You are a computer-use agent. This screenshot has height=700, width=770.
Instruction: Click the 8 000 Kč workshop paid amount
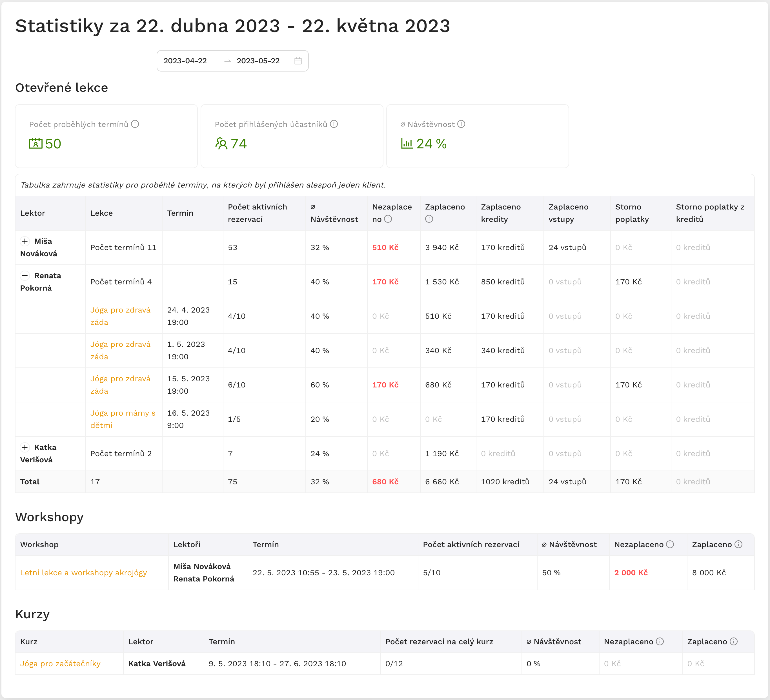pyautogui.click(x=709, y=572)
